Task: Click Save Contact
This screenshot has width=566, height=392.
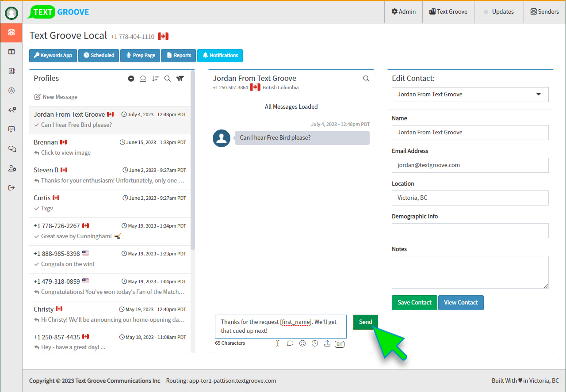Action: [x=414, y=303]
